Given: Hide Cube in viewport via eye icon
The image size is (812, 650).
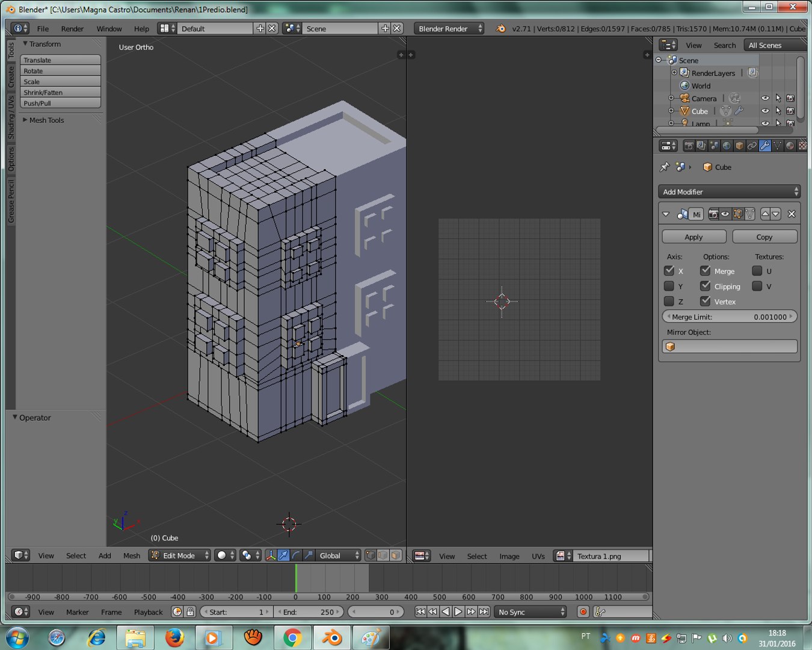Looking at the screenshot, I should point(765,111).
